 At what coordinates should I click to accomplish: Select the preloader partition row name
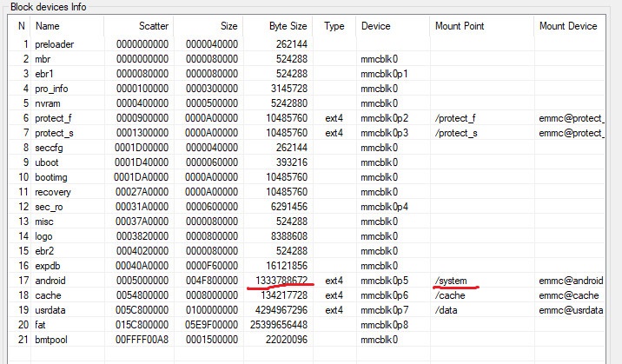56,44
